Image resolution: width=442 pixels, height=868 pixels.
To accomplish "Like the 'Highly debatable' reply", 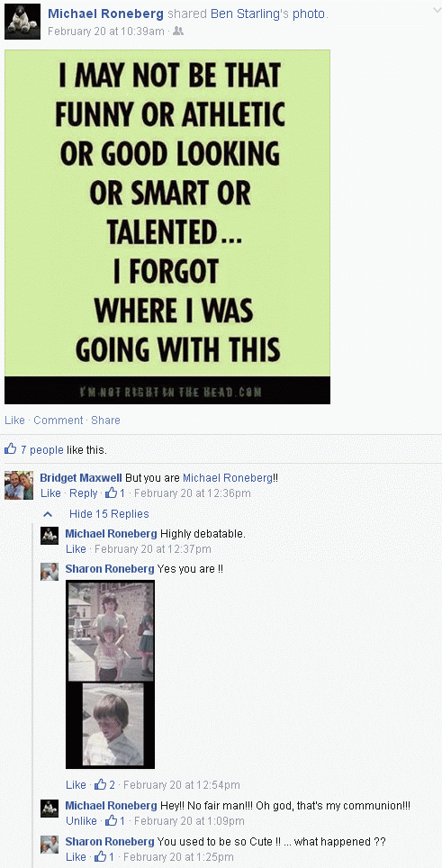I will pyautogui.click(x=76, y=548).
